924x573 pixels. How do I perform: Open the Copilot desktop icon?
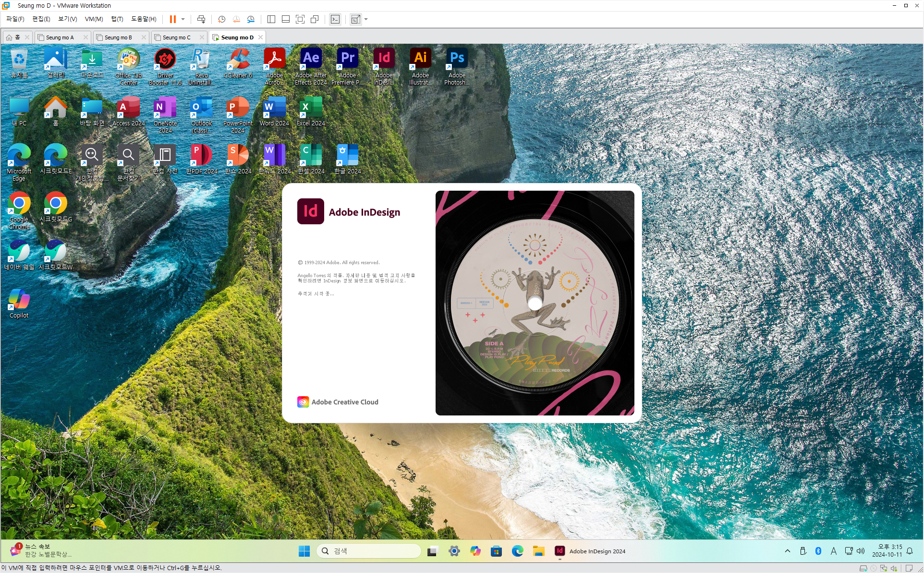pos(19,303)
